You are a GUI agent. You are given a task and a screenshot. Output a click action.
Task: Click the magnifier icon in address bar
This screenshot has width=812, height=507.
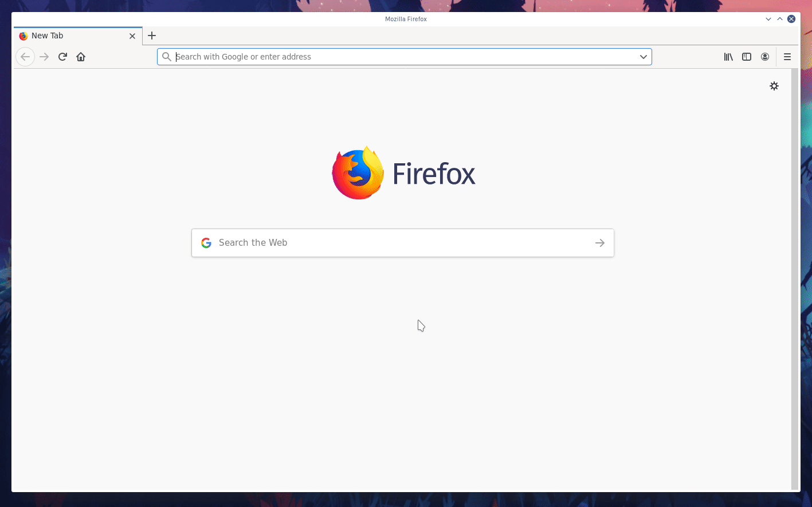pos(167,57)
